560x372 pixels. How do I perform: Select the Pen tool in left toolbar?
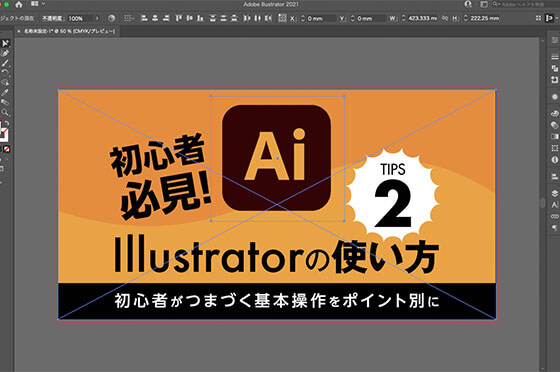pyautogui.click(x=5, y=54)
